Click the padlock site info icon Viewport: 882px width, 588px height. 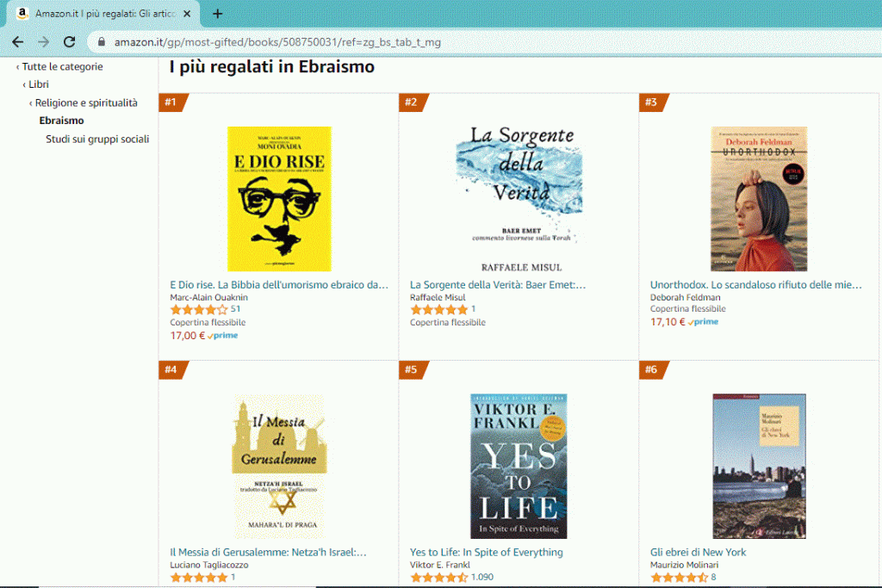coord(101,41)
